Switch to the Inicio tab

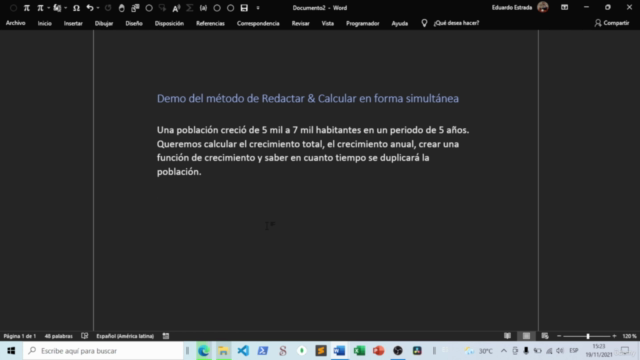click(44, 23)
